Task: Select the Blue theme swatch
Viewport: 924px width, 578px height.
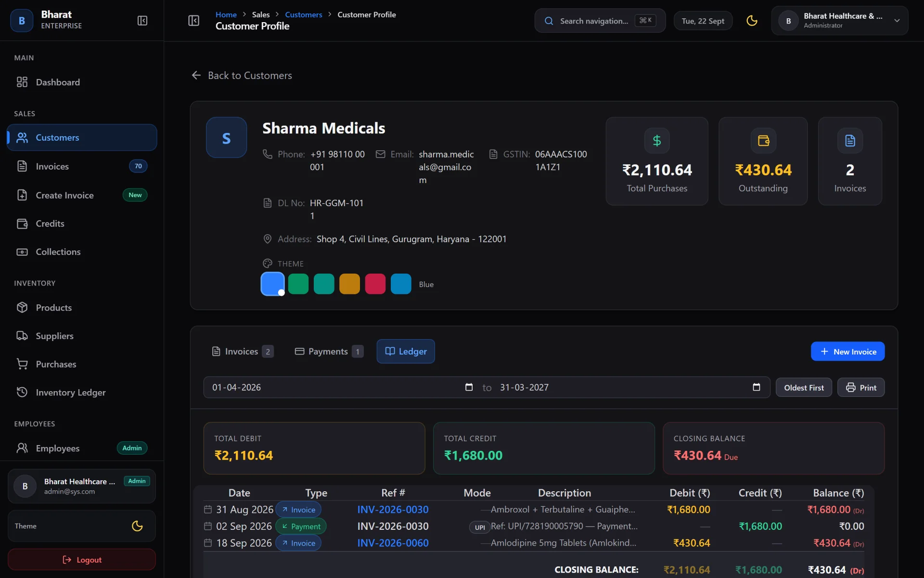Action: [x=272, y=284]
